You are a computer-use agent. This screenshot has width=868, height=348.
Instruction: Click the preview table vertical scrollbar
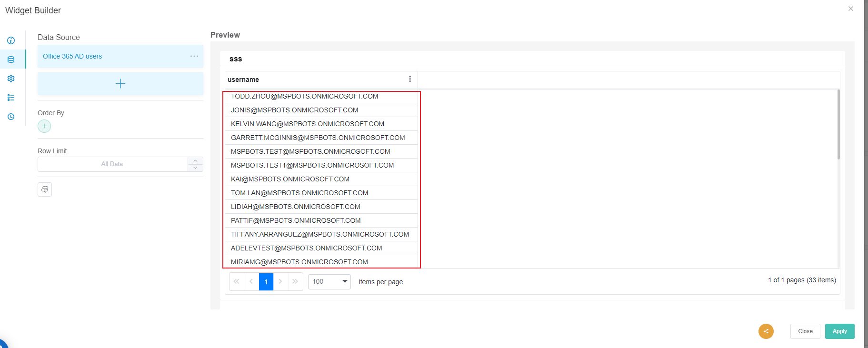tap(838, 125)
